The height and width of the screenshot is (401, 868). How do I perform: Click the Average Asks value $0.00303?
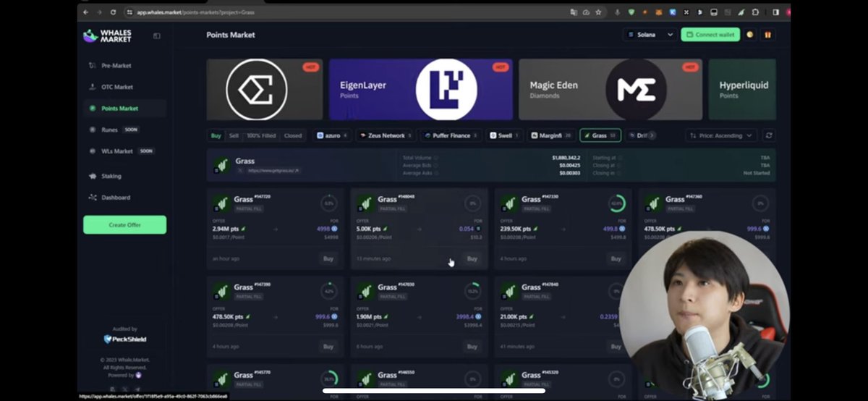point(569,173)
